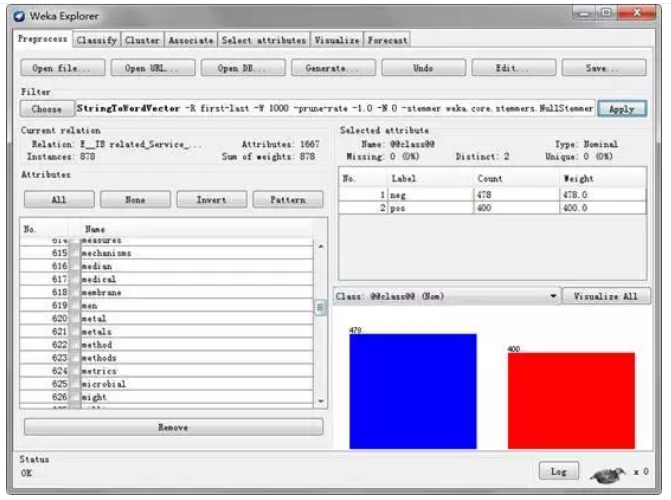Image resolution: width=671 pixels, height=500 pixels.
Task: Open the Select attributes tab
Action: 264,40
